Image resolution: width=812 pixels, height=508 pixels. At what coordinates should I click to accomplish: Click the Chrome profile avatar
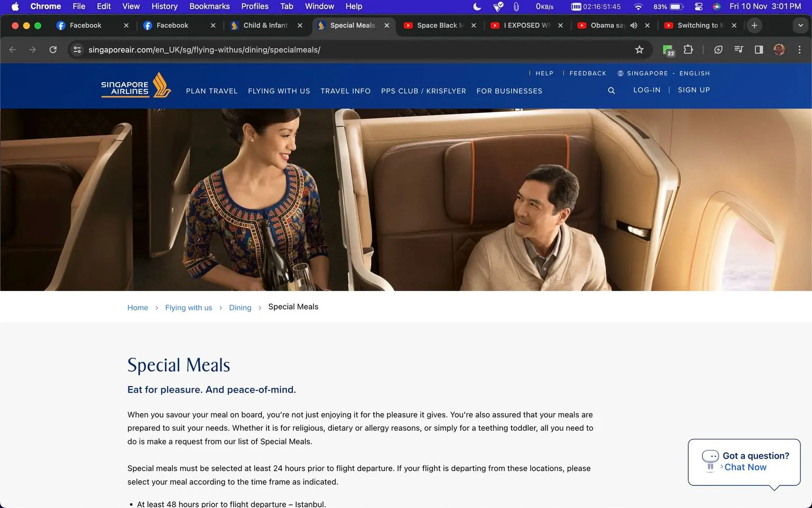pyautogui.click(x=779, y=49)
